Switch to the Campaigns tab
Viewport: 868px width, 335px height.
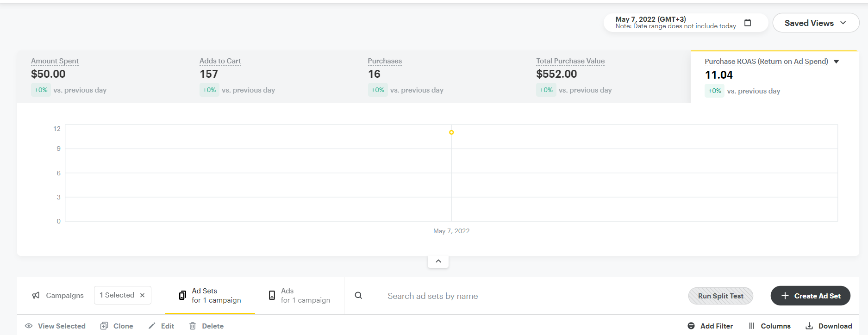(64, 295)
